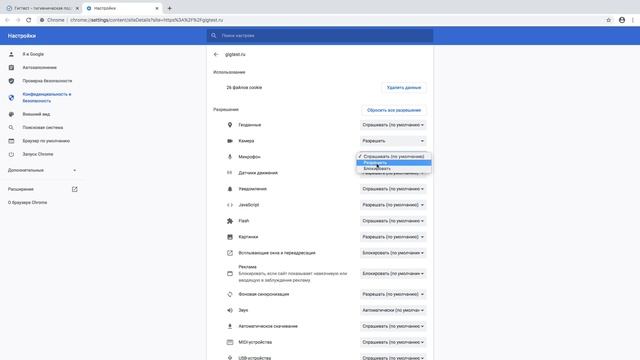The image size is (640, 360).
Task: Open the Звук permission dropdown
Action: (393, 310)
